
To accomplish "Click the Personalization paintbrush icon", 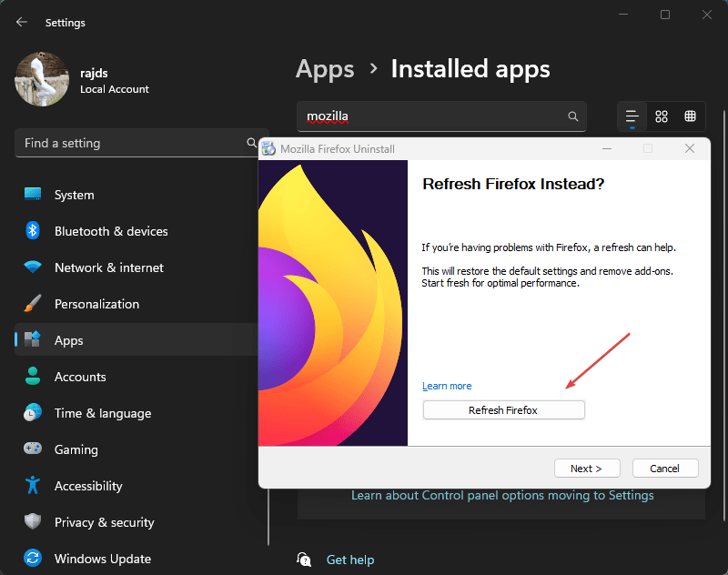I will point(33,303).
